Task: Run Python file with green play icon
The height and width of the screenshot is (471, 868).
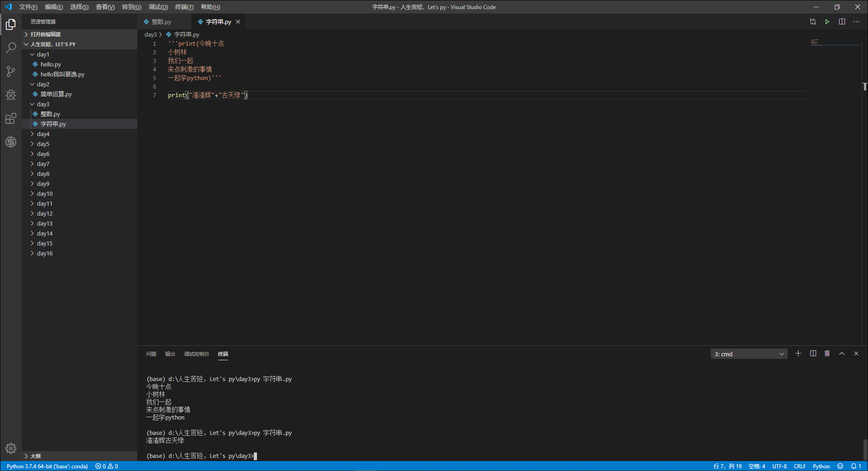Action: [x=827, y=22]
